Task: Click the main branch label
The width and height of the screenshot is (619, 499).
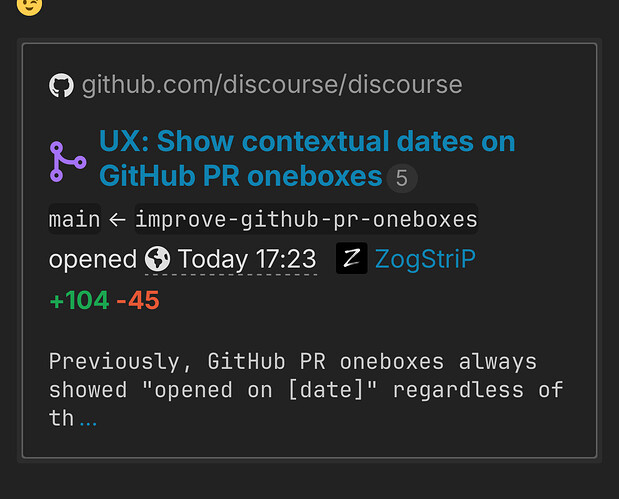Action: pos(75,219)
